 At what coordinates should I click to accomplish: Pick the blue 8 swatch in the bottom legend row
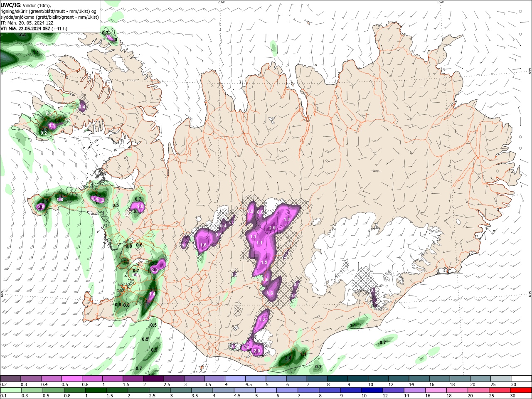click(330, 390)
